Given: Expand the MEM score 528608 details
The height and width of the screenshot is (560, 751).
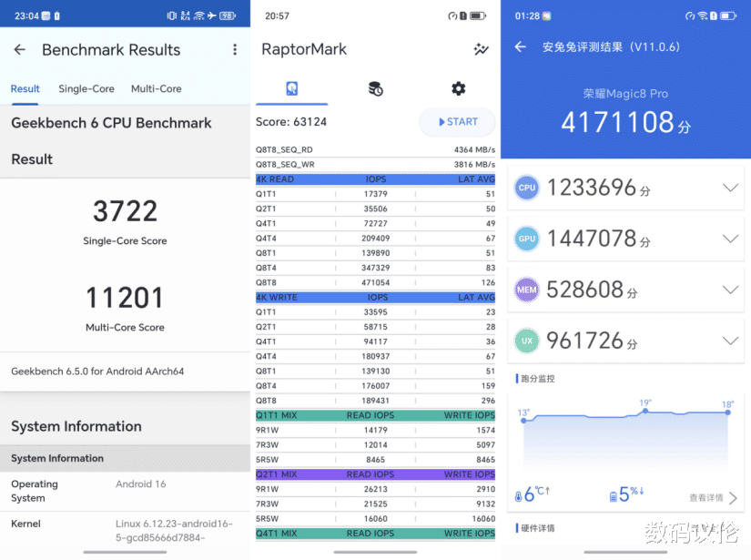Looking at the screenshot, I should pyautogui.click(x=730, y=290).
